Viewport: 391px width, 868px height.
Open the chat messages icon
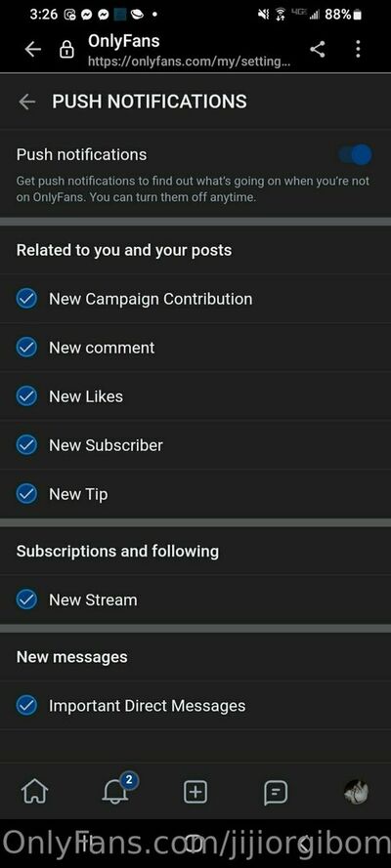click(276, 793)
